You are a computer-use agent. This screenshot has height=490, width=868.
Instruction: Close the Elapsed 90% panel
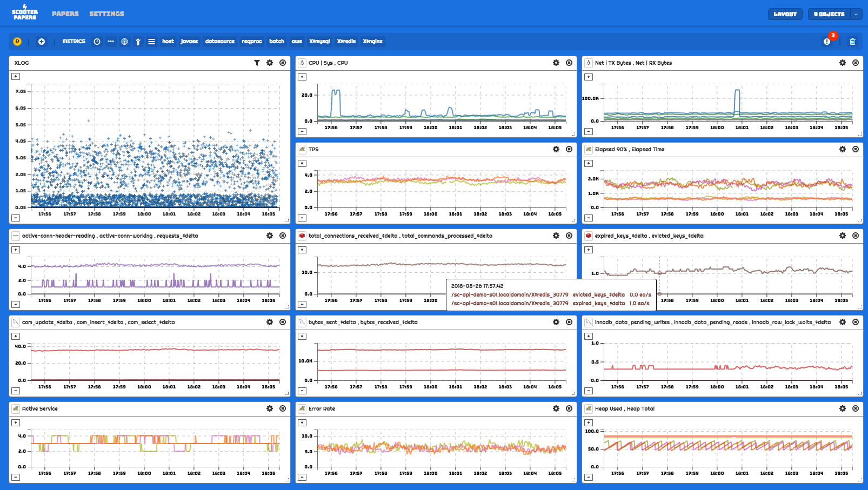coord(856,149)
